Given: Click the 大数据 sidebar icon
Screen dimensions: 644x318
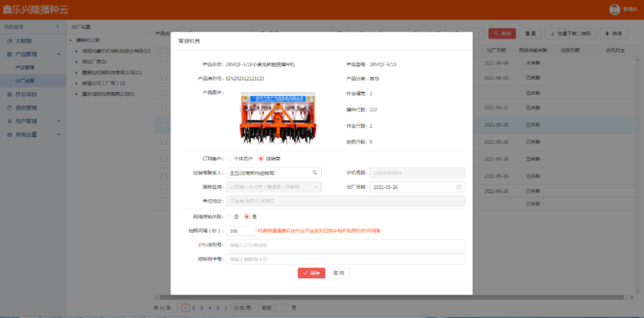Looking at the screenshot, I should (x=10, y=41).
